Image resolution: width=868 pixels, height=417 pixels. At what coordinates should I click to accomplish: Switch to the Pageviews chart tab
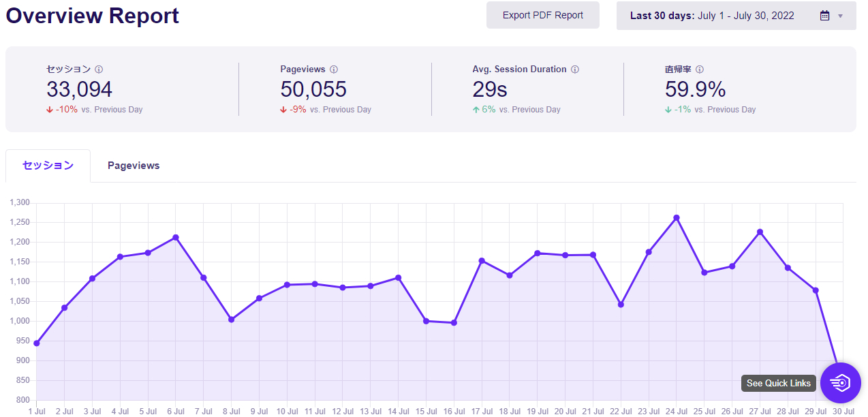coord(134,166)
